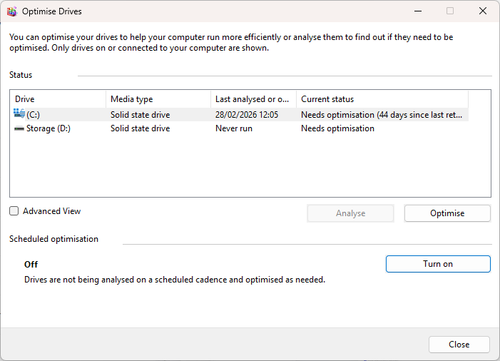Click the Last analysed or o... column header
The width and height of the screenshot is (500, 361).
[254, 99]
